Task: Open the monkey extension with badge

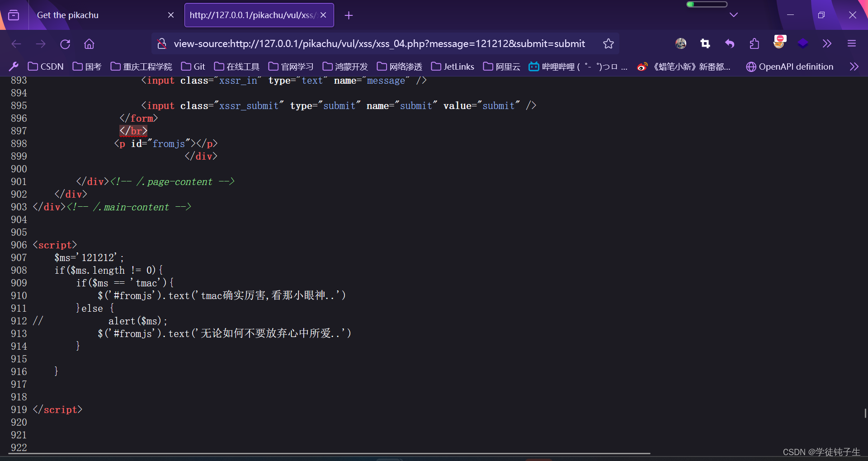Action: tap(779, 42)
